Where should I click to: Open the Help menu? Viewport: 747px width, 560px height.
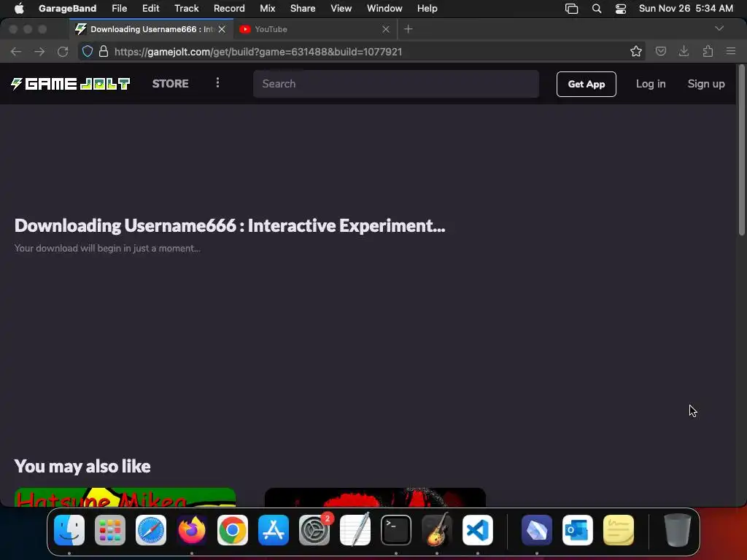(427, 8)
